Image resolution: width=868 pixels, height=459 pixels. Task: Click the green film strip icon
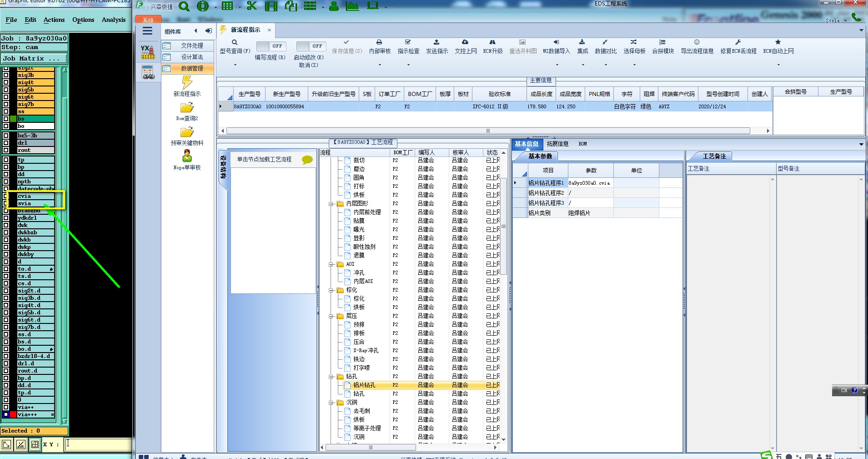coord(271,6)
